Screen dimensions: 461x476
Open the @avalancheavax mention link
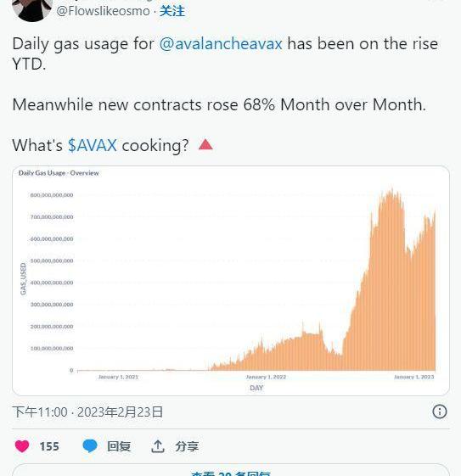[x=221, y=43]
